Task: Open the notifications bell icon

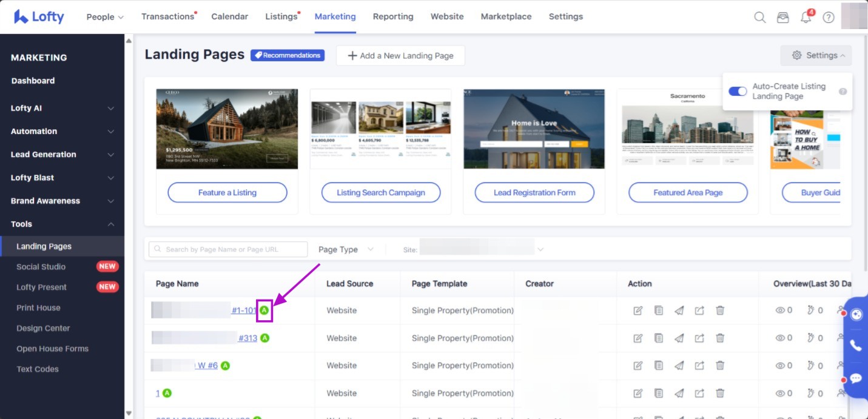Action: 806,17
